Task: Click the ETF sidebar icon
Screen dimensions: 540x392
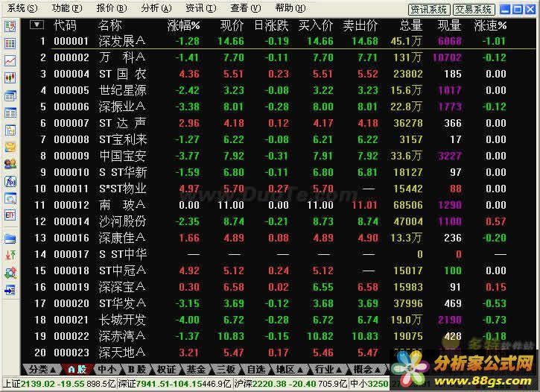Action: coord(10,215)
